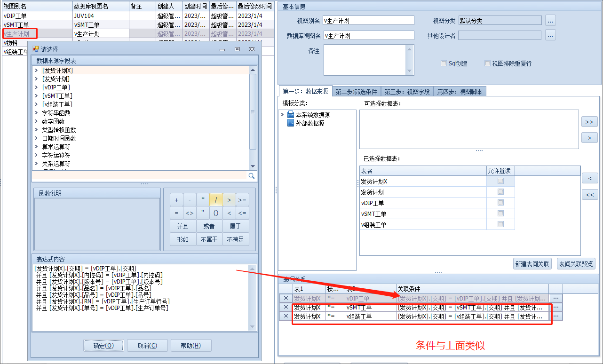Click the 新建表间关联 button

(532, 264)
